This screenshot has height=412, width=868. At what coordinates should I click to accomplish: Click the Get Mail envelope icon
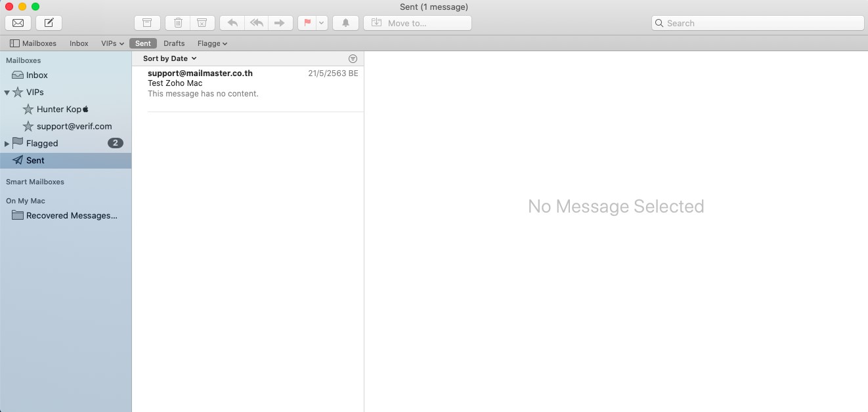tap(18, 23)
